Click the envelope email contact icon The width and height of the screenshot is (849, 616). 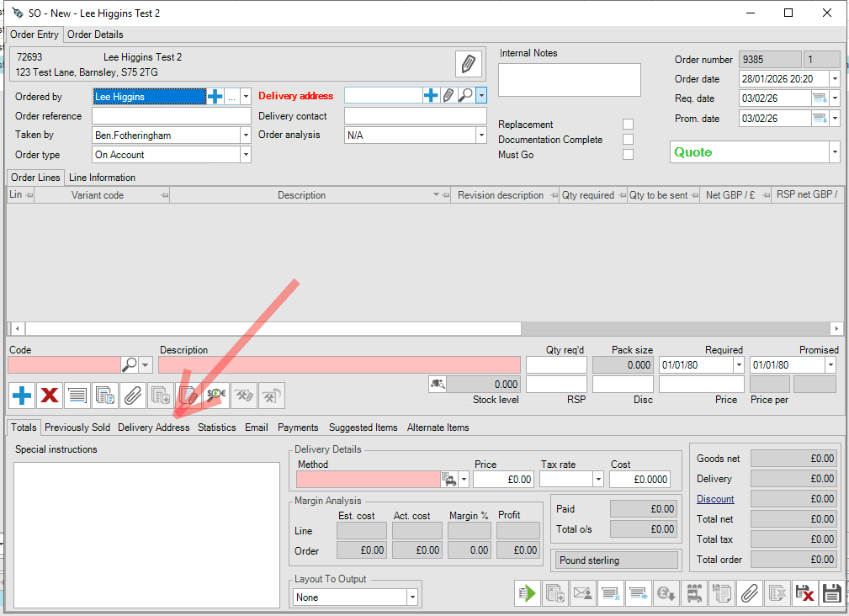click(582, 593)
